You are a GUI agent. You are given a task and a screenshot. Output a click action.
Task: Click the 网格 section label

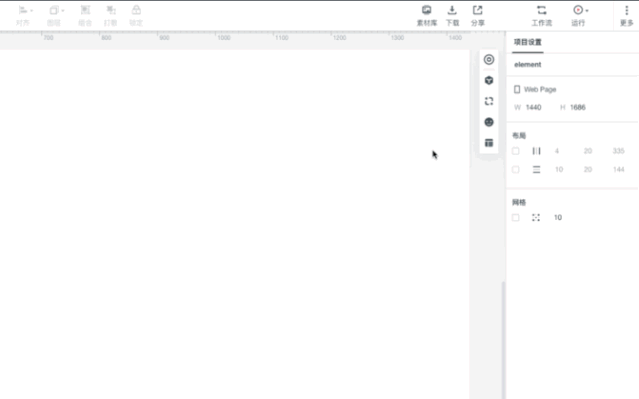(x=519, y=202)
